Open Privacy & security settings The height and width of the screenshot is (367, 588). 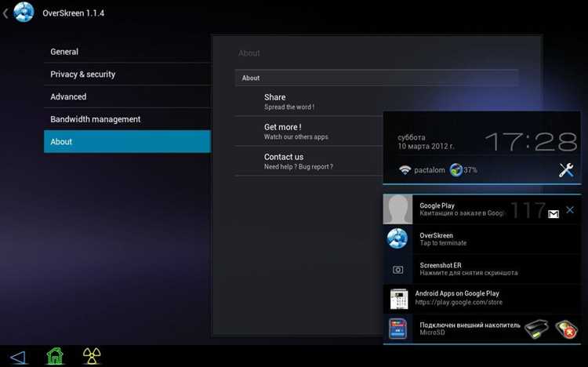128,74
